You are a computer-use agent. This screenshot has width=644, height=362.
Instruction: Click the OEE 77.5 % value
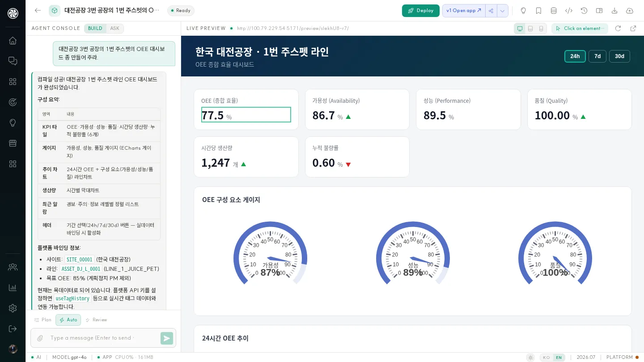pyautogui.click(x=246, y=115)
